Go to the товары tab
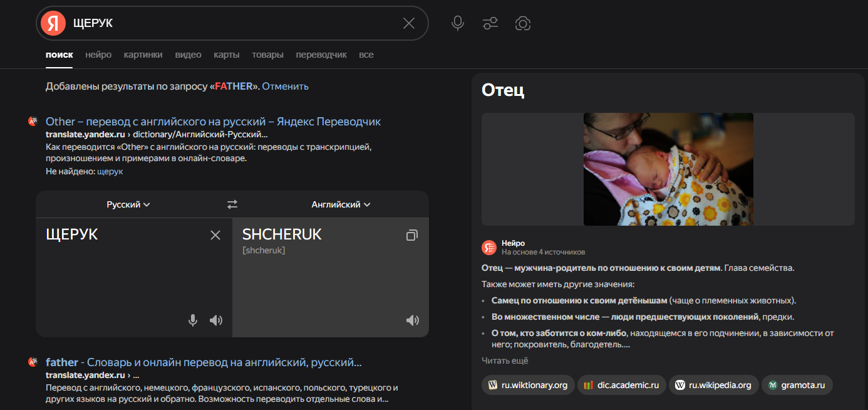 [267, 55]
